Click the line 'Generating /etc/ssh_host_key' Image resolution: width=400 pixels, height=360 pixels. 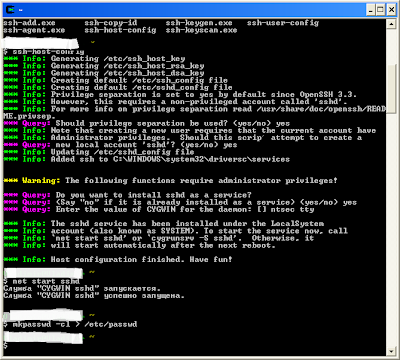tap(94, 59)
